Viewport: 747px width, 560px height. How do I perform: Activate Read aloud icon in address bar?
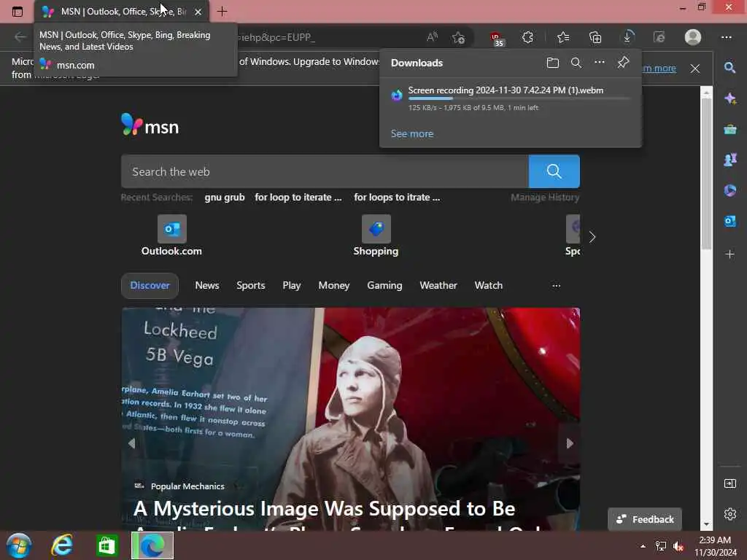(432, 37)
